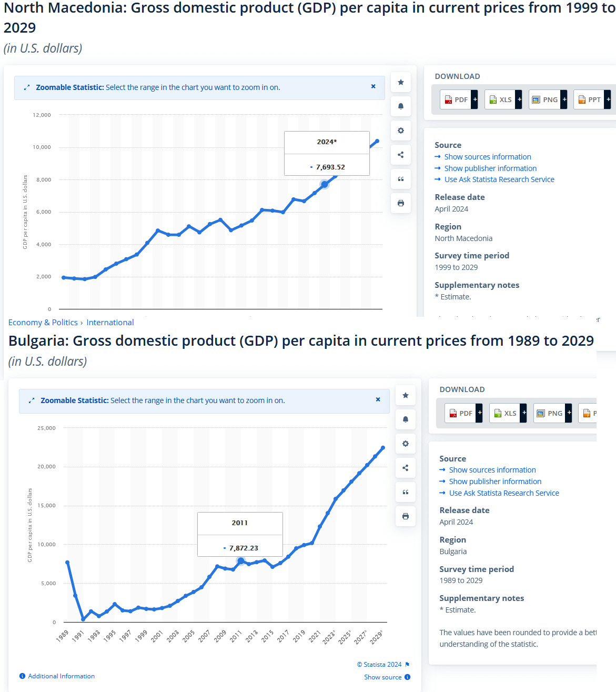Download North Macedonia statistic as PNG
This screenshot has width=616, height=692.
click(x=548, y=99)
